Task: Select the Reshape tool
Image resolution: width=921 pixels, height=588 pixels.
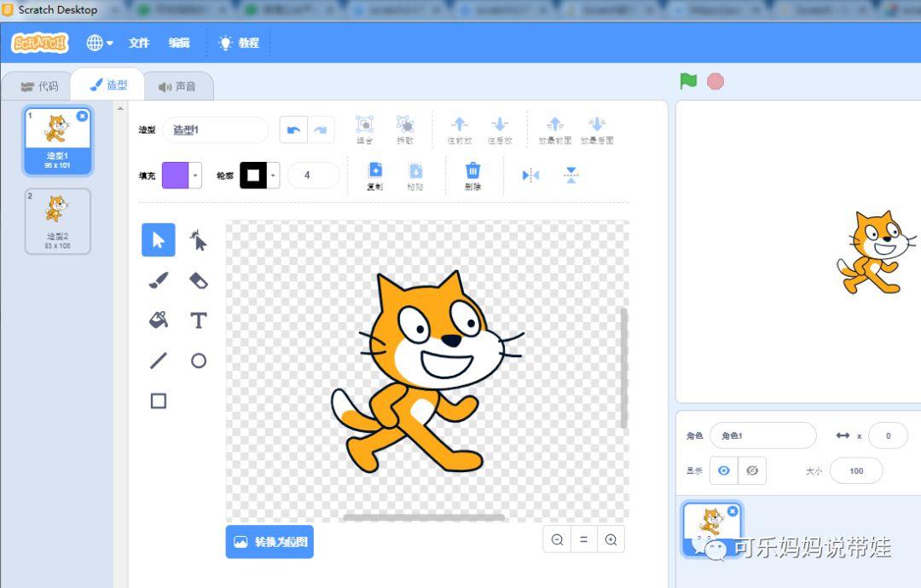Action: [198, 239]
